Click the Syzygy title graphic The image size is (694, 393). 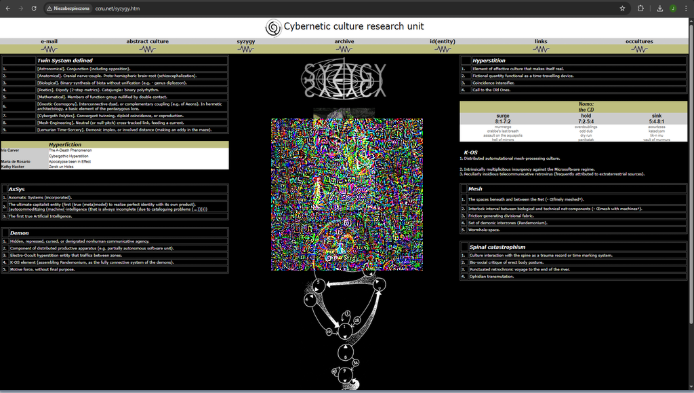click(x=343, y=80)
